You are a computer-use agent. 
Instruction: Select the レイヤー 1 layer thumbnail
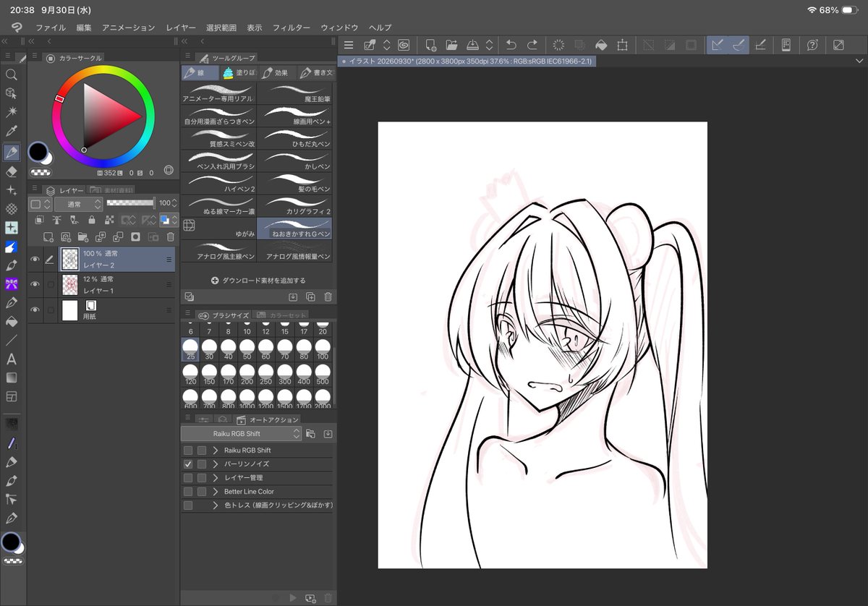(x=70, y=284)
